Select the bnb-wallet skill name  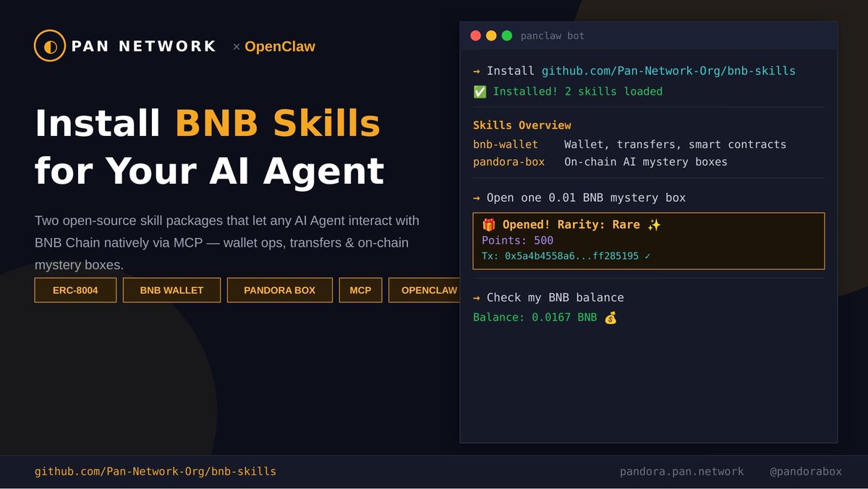pyautogui.click(x=506, y=145)
